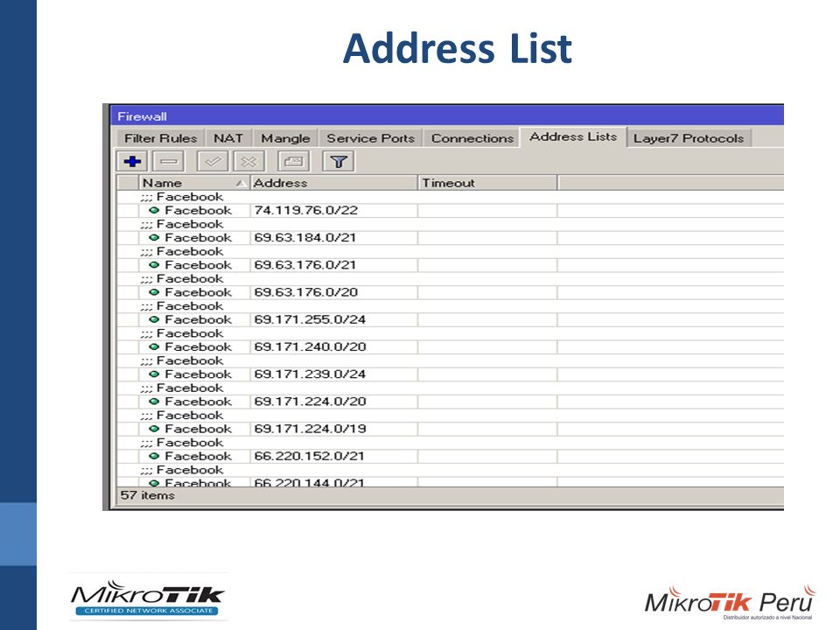This screenshot has height=630, width=840.
Task: Open the NAT tab
Action: pyautogui.click(x=228, y=138)
